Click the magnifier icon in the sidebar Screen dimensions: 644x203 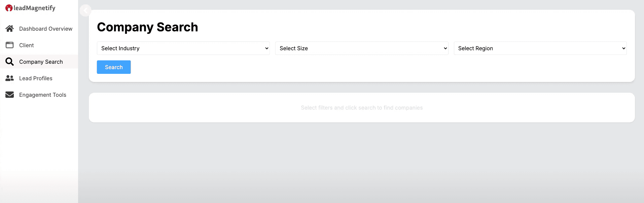click(9, 62)
